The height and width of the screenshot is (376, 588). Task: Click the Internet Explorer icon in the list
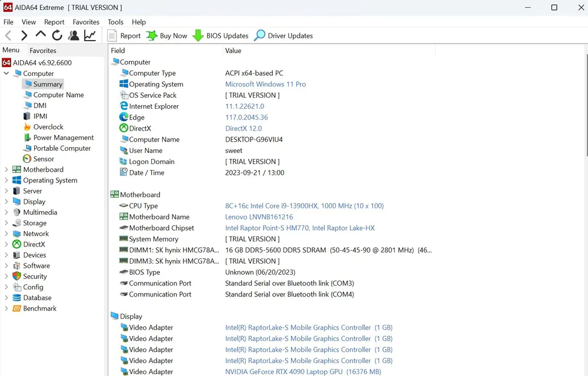point(123,106)
